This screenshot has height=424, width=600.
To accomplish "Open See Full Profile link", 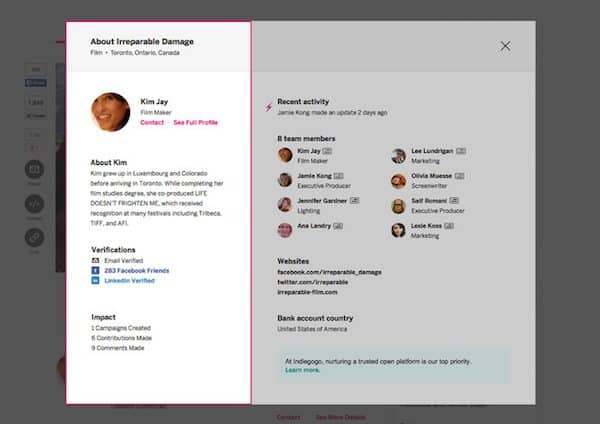I will click(x=195, y=122).
